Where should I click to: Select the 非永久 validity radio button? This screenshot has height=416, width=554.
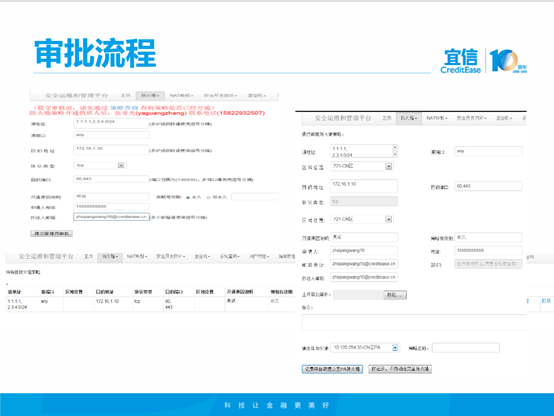point(209,197)
